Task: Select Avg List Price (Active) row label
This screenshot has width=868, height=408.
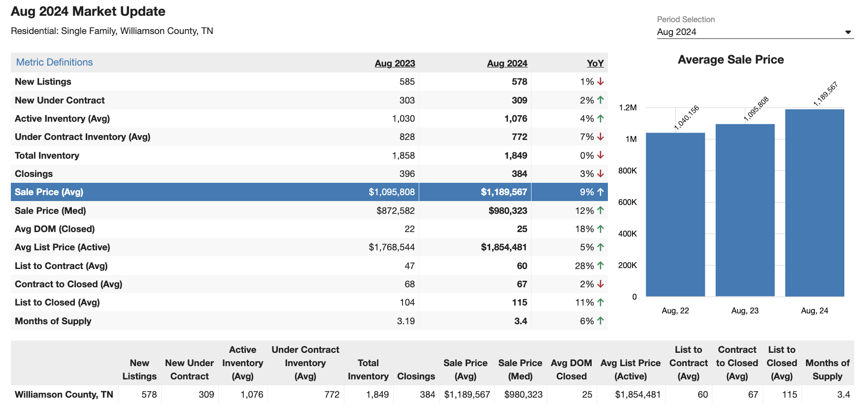Action: click(x=63, y=247)
